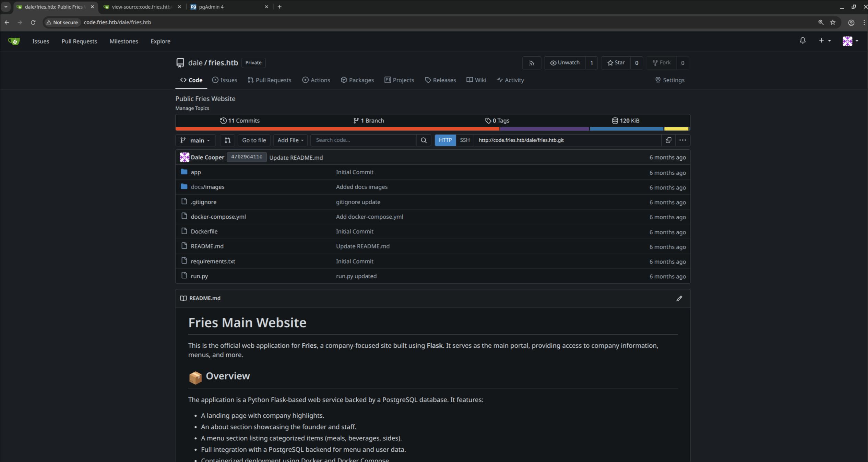Screen dimensions: 868x462
Task: Star the fries.htb repository
Action: 616,63
